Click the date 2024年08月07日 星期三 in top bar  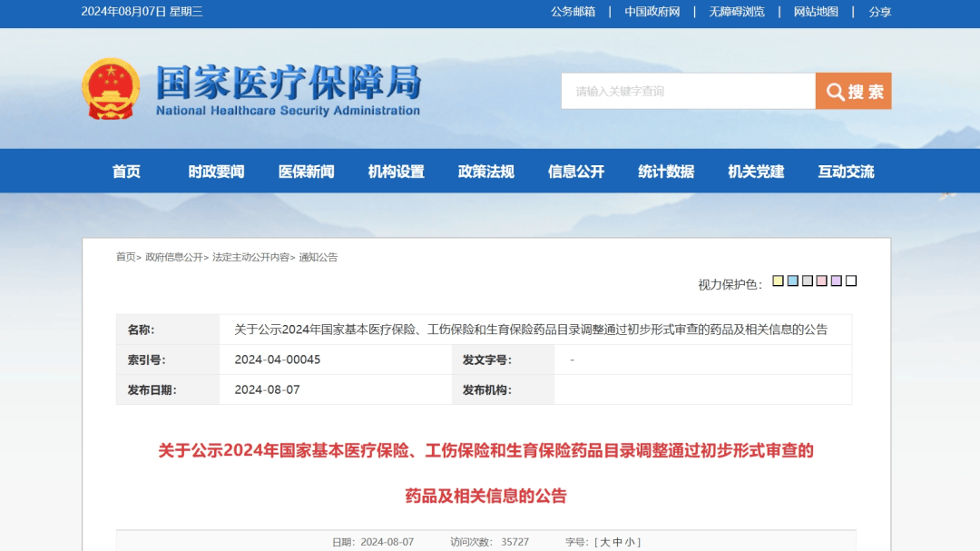point(142,12)
